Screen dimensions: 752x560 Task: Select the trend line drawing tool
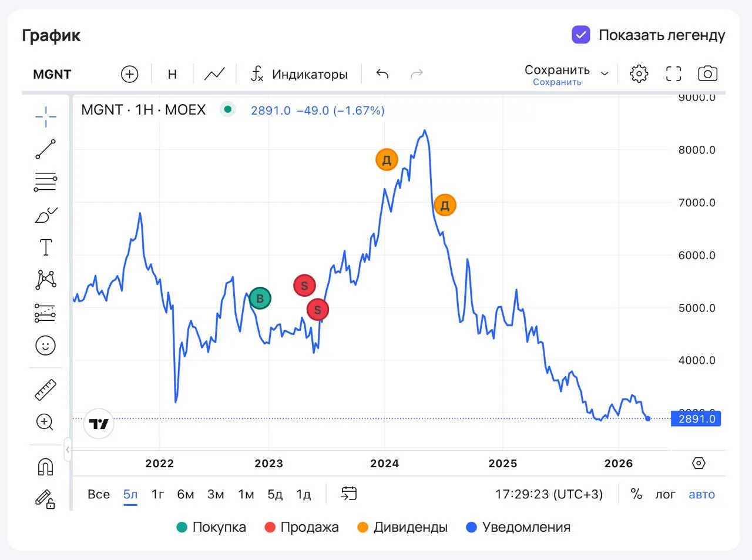[x=45, y=149]
